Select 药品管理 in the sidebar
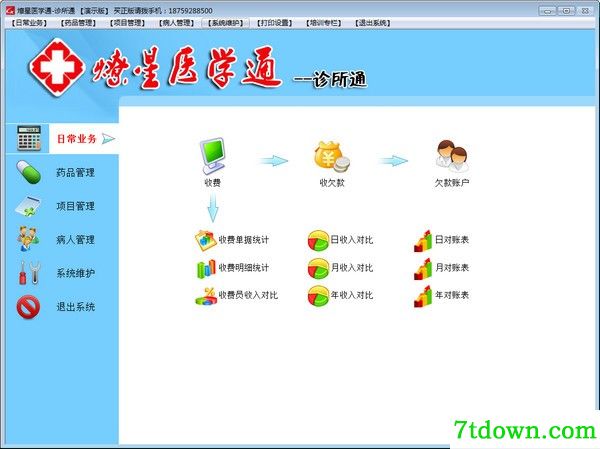The image size is (600, 449). click(75, 173)
